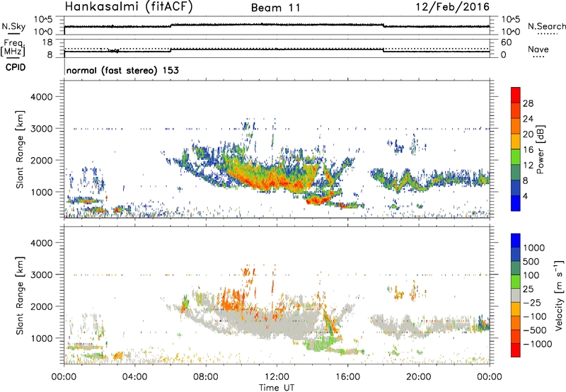The height and width of the screenshot is (392, 566).
Task: Click the -1000 value on velocity colorbar
Action: (x=538, y=344)
